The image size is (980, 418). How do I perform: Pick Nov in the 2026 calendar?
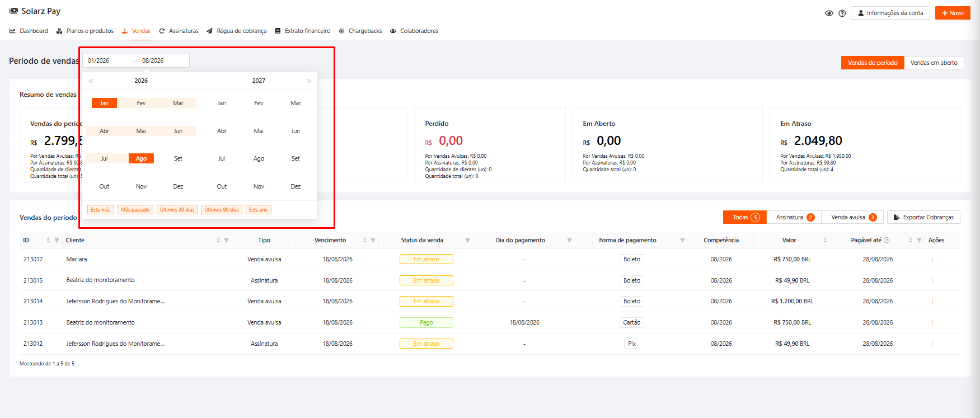(141, 186)
